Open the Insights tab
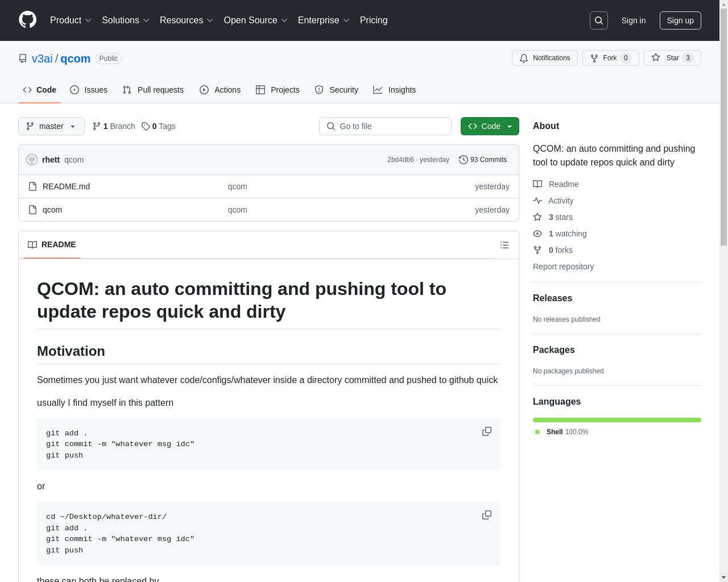The height and width of the screenshot is (582, 728). tap(395, 90)
